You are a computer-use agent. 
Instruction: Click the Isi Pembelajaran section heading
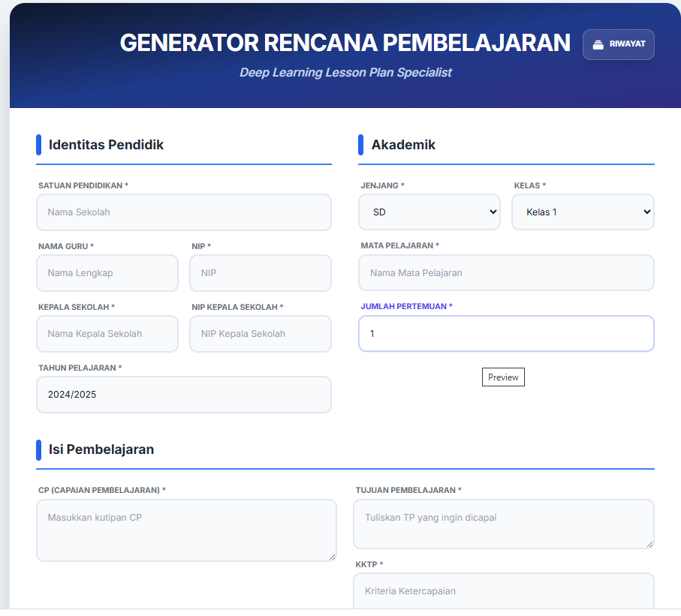[101, 449]
